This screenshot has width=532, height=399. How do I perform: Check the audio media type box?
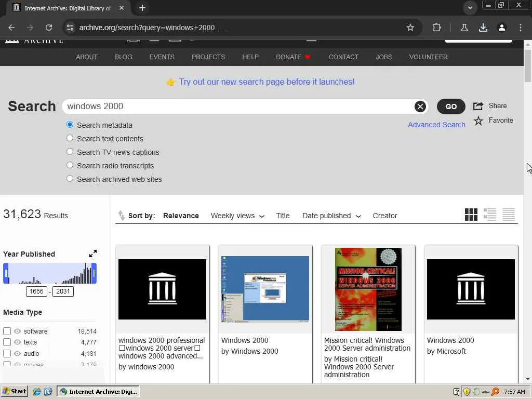point(7,353)
